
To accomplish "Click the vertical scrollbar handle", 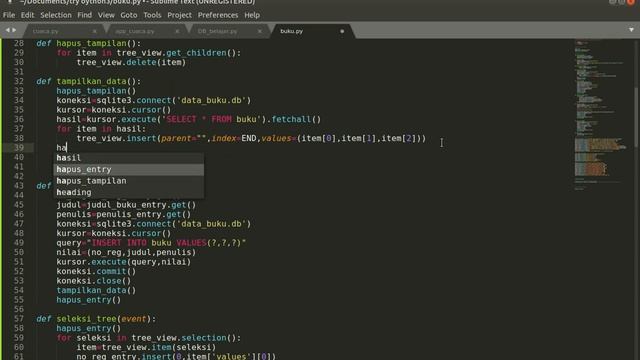I will [636, 116].
